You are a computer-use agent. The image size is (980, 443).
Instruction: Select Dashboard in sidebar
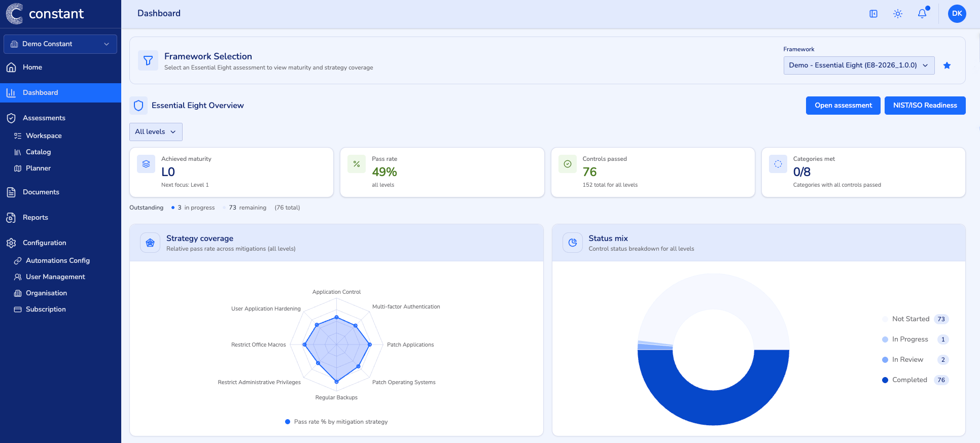(x=60, y=93)
